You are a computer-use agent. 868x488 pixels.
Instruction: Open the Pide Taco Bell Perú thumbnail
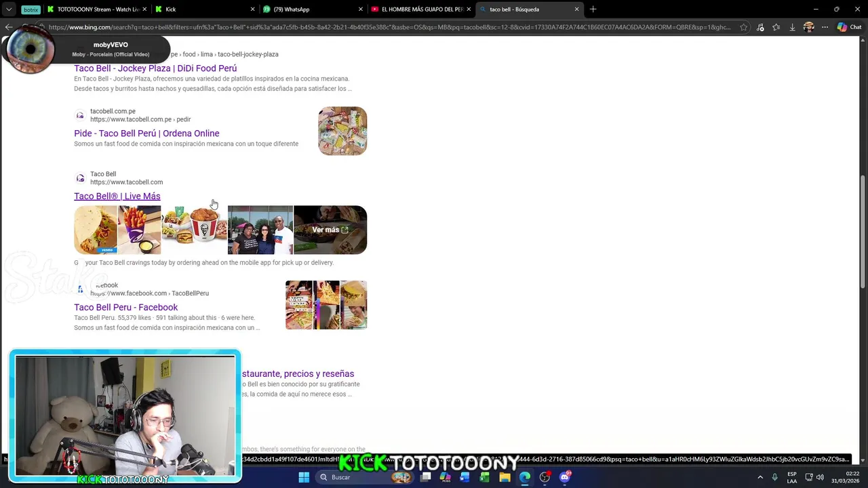click(x=342, y=131)
